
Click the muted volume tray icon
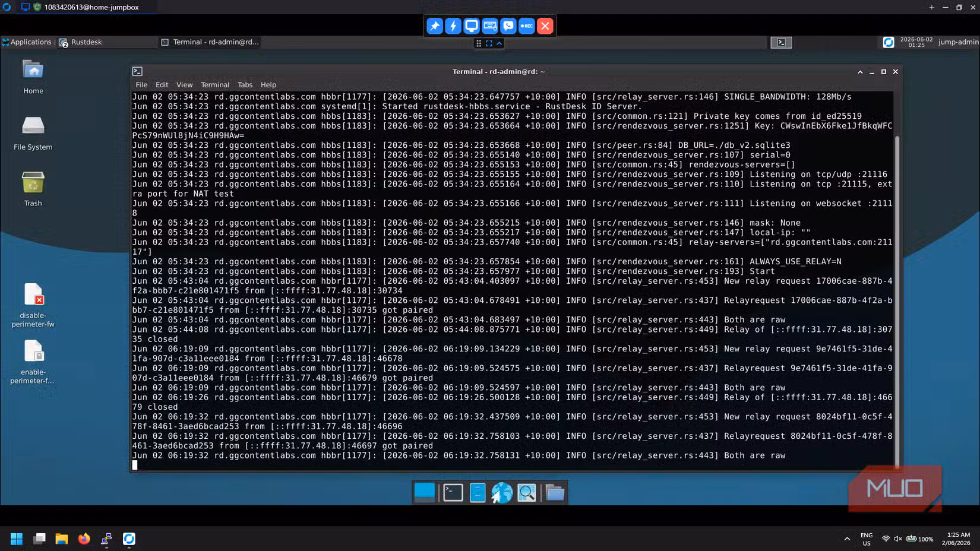point(898,539)
